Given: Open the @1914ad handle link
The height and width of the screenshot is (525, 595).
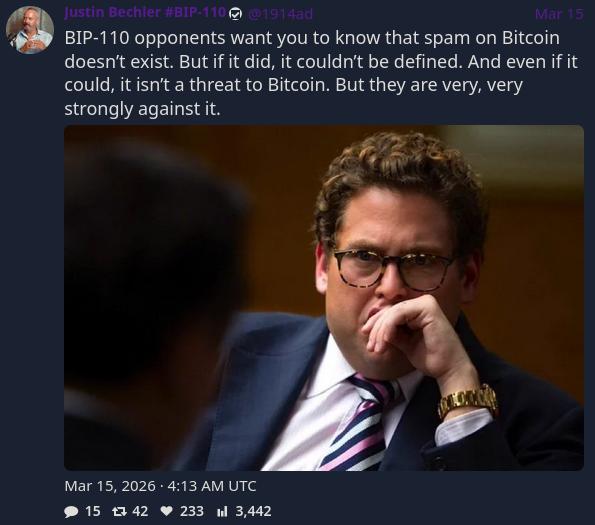Looking at the screenshot, I should coord(280,14).
